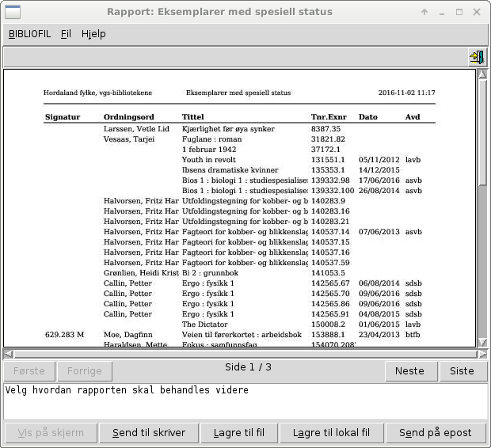Viewport: 491px width, 448px height.
Task: Open the Hjelp menu
Action: 93,34
